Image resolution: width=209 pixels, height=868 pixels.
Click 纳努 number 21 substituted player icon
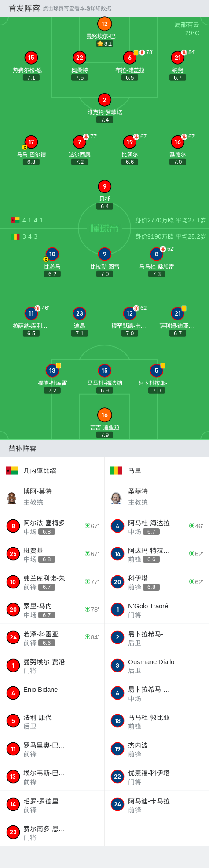coord(177,58)
